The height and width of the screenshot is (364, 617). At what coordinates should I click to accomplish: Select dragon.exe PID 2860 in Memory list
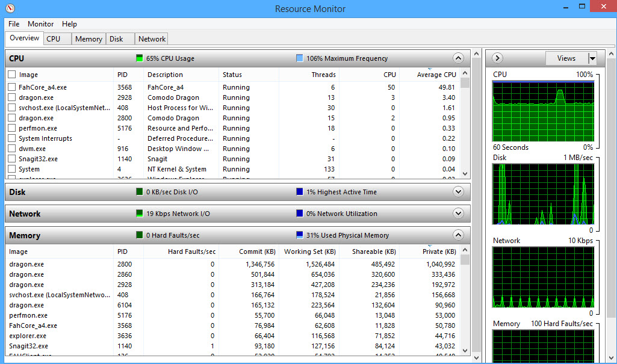tap(232, 274)
